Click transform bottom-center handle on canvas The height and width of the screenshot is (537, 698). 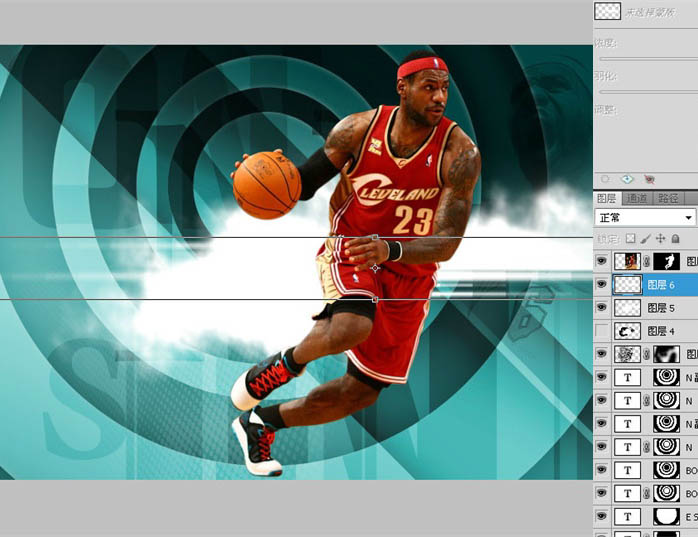(x=375, y=300)
